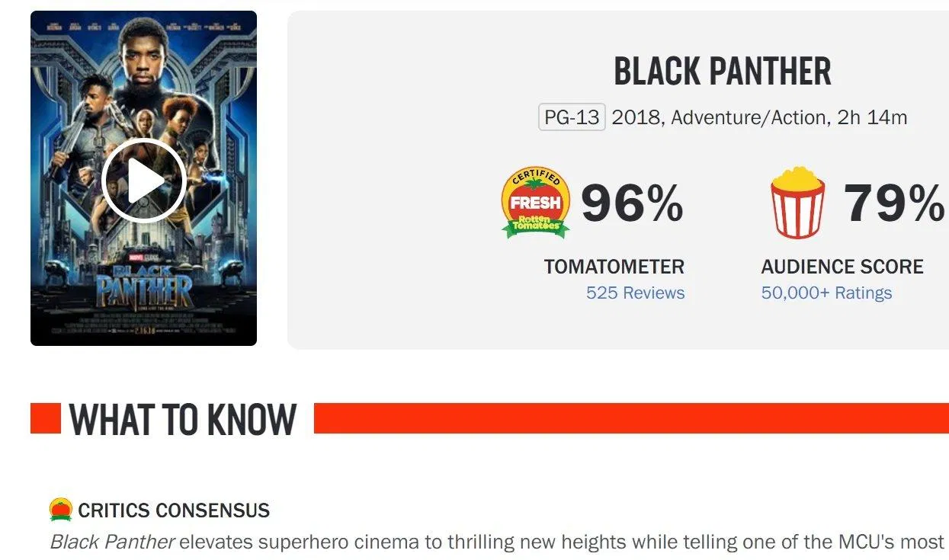This screenshot has width=949, height=560.
Task: Select the BLACK PANTHER movie title
Action: click(x=723, y=71)
